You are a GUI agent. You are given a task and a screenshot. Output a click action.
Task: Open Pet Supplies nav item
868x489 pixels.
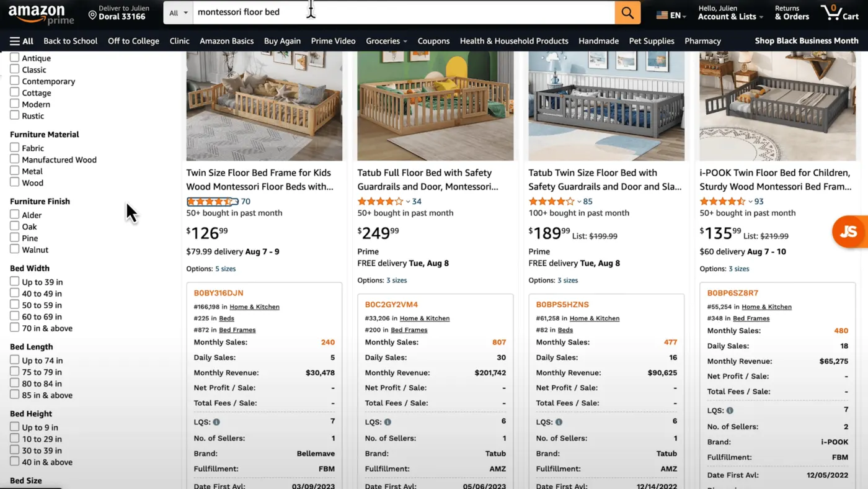652,41
